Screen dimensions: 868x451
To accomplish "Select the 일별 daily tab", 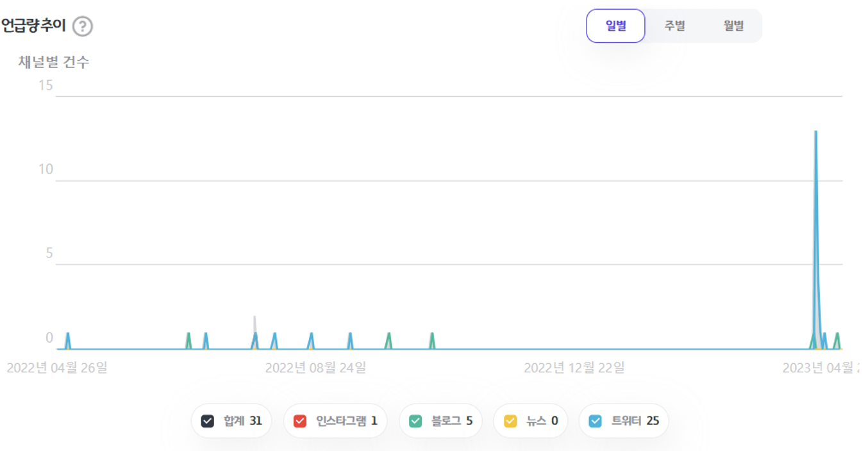I will pyautogui.click(x=615, y=26).
